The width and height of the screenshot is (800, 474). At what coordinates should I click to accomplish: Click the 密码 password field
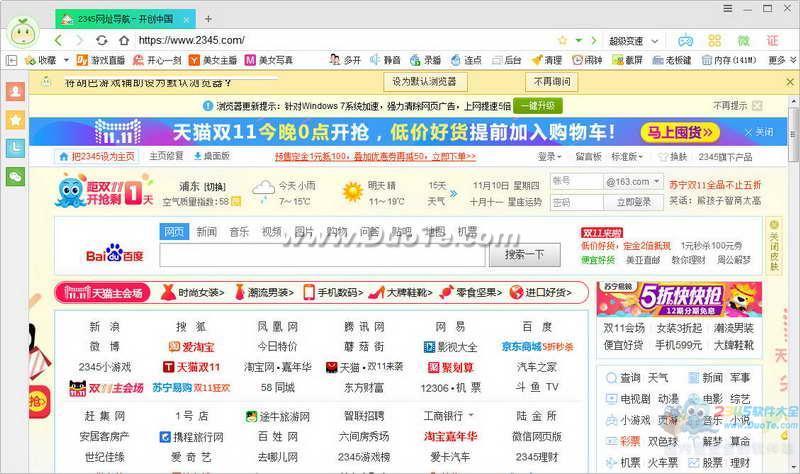pos(577,203)
